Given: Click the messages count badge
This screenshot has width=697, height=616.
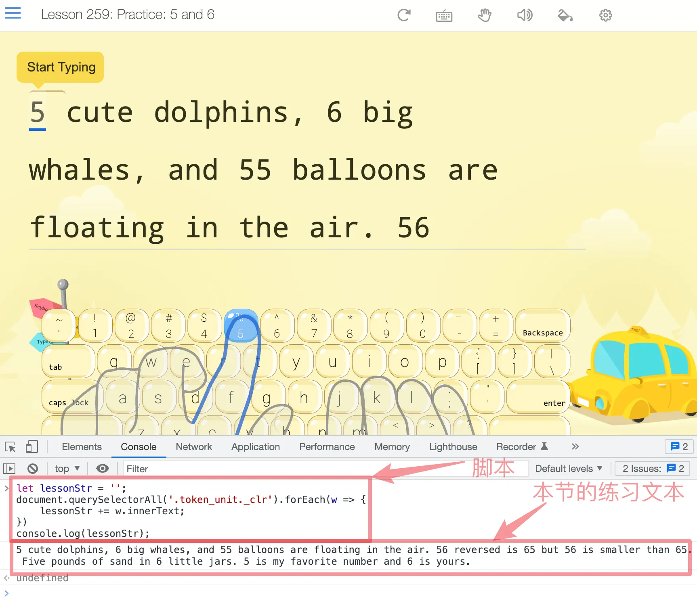Looking at the screenshot, I should pos(679,446).
